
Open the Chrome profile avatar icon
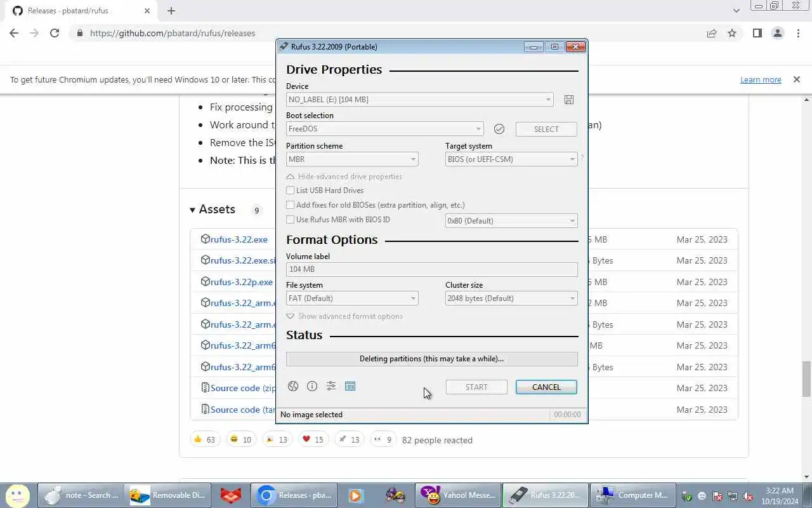coord(778,33)
